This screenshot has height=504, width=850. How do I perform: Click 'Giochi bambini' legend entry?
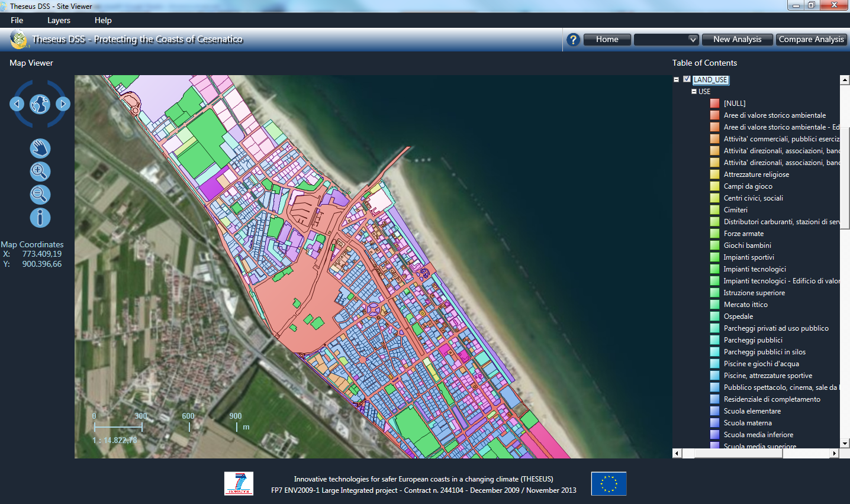click(747, 245)
